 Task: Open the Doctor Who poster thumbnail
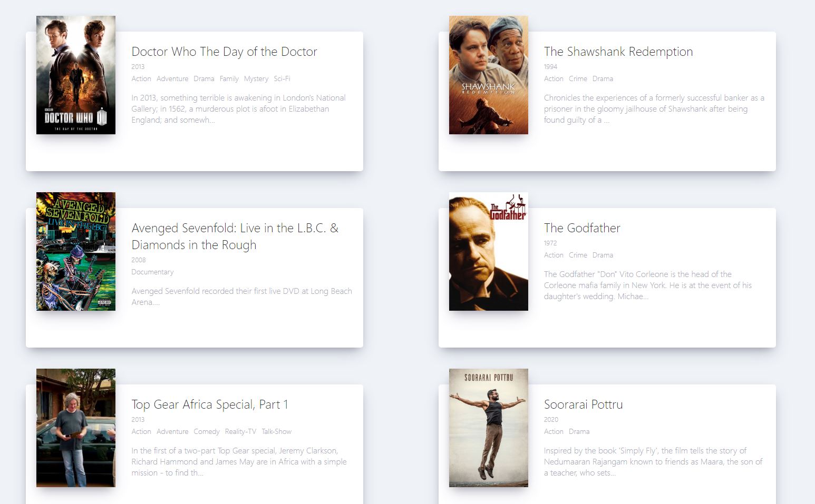click(x=76, y=75)
